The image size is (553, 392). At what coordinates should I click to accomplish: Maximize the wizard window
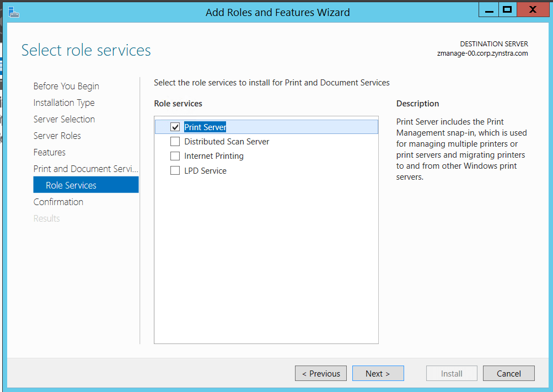(x=507, y=9)
